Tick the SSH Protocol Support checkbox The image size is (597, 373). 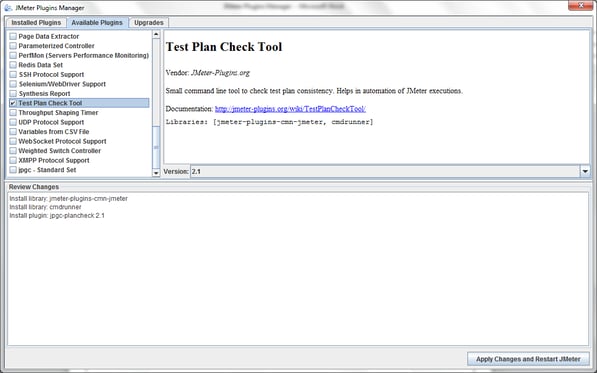[x=13, y=74]
